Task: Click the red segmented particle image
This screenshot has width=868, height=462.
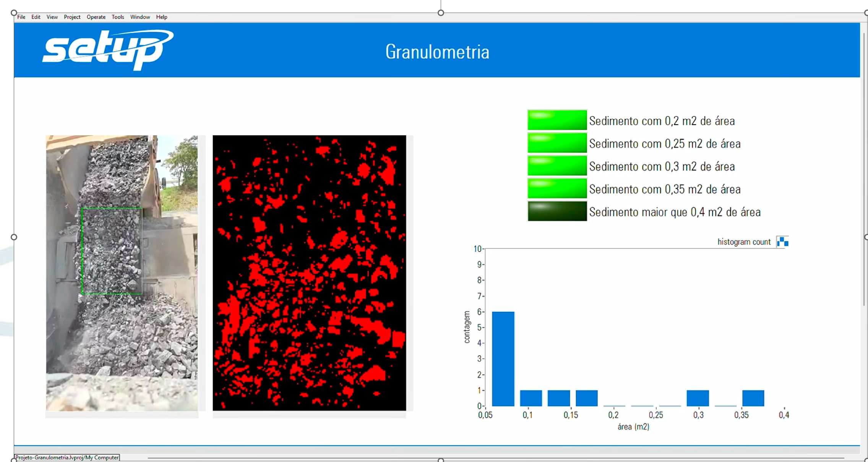Action: point(309,273)
